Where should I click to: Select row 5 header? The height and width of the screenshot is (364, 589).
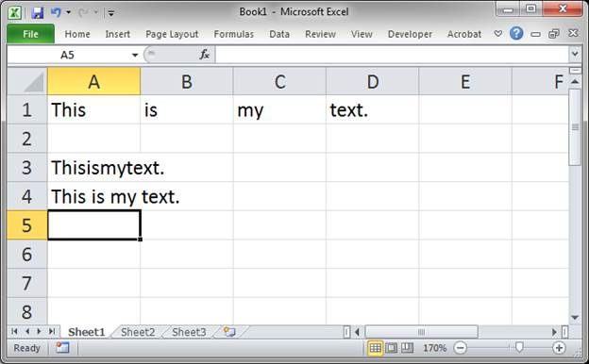(x=26, y=225)
